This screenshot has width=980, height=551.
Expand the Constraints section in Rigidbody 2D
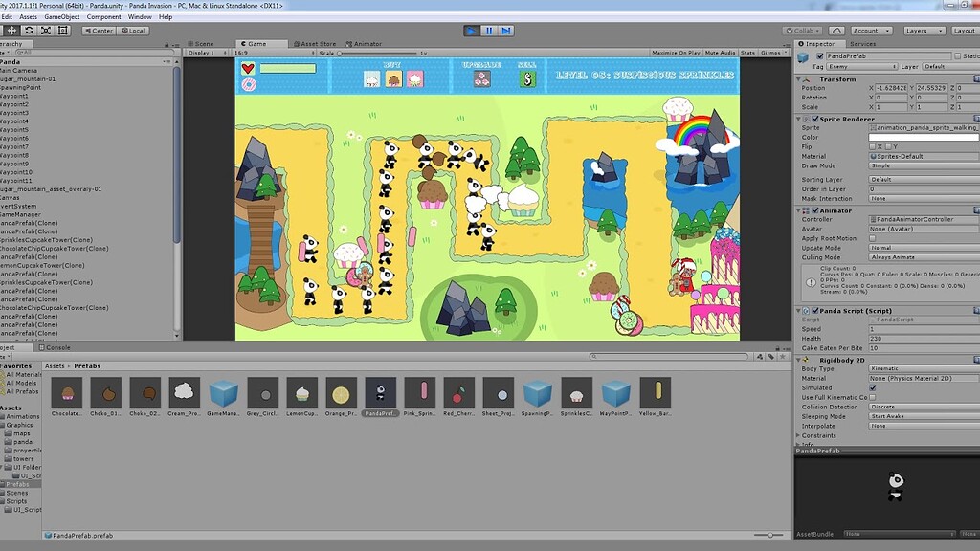[816, 436]
